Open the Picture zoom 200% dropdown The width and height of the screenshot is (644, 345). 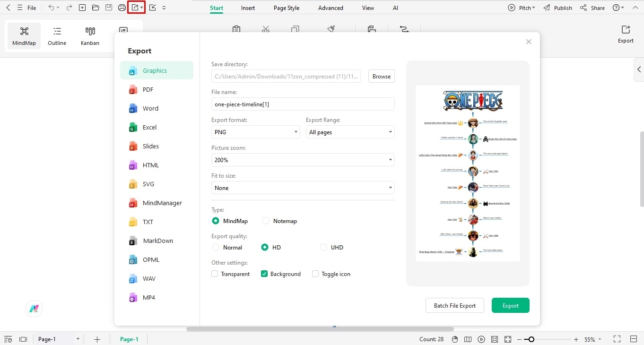(x=303, y=160)
